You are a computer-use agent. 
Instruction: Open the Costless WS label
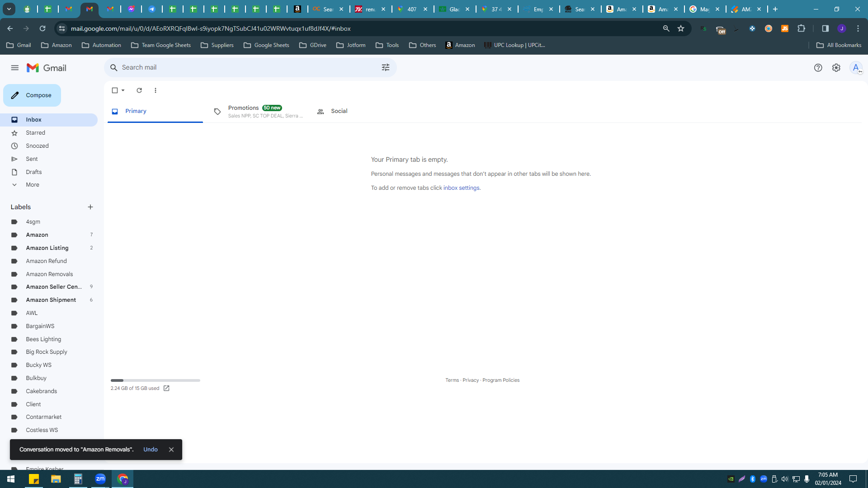[49, 430]
